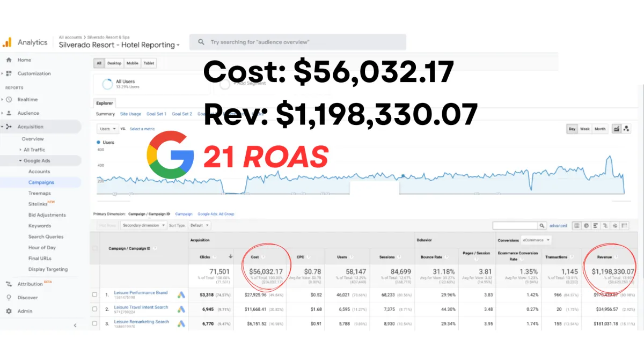Toggle the select-all checkbox in table header
Image resolution: width=644 pixels, height=362 pixels.
96,248
